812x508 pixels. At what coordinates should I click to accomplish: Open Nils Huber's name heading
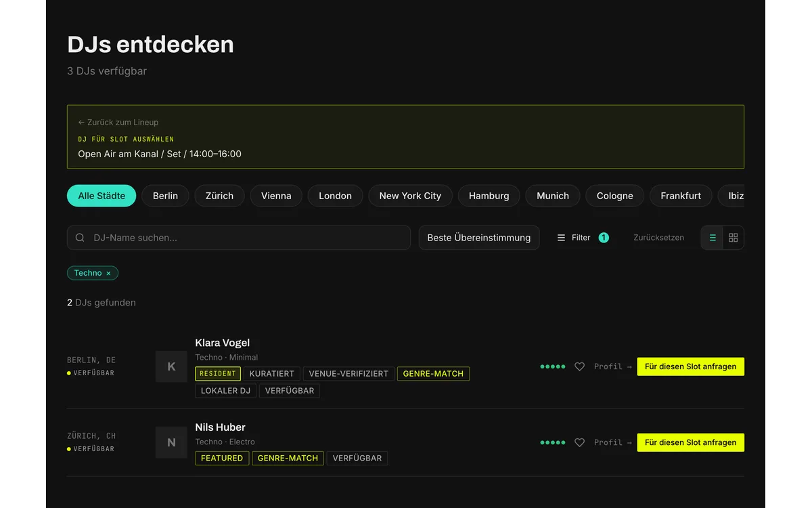(x=220, y=427)
